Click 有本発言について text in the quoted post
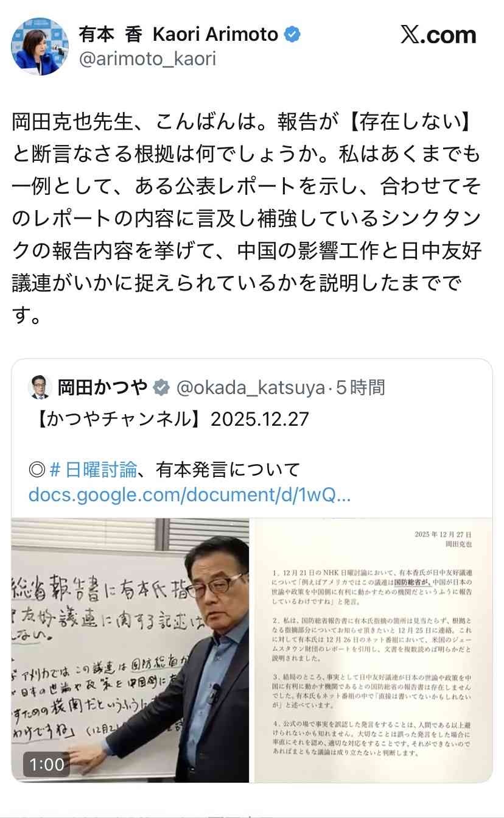Viewport: 504px width, 818px height. point(228,470)
